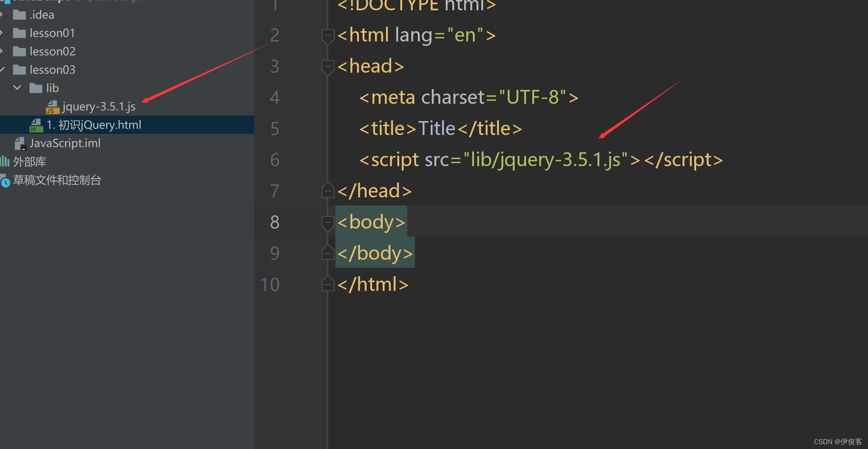
Task: Click line number 3 in gutter
Action: (275, 66)
